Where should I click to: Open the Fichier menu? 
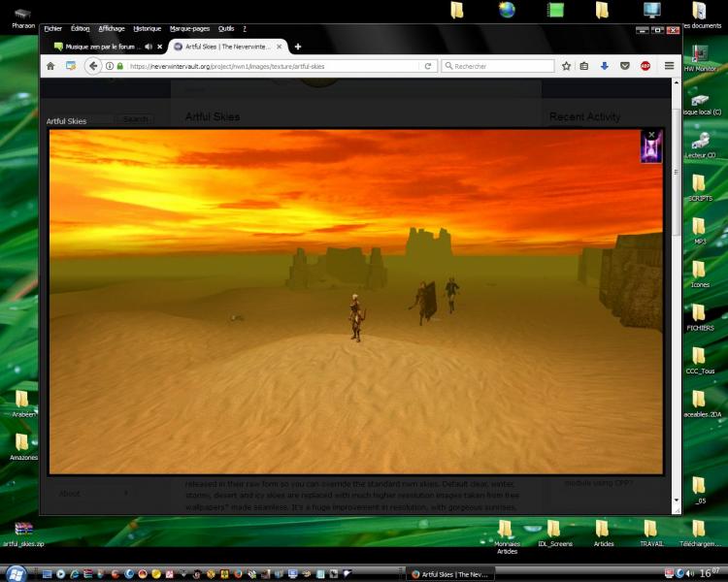53,29
